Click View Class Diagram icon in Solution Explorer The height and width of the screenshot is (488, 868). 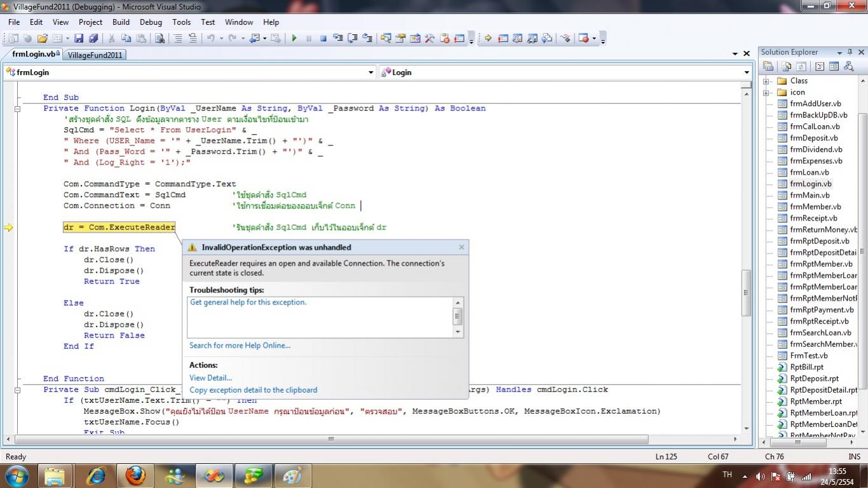848,66
